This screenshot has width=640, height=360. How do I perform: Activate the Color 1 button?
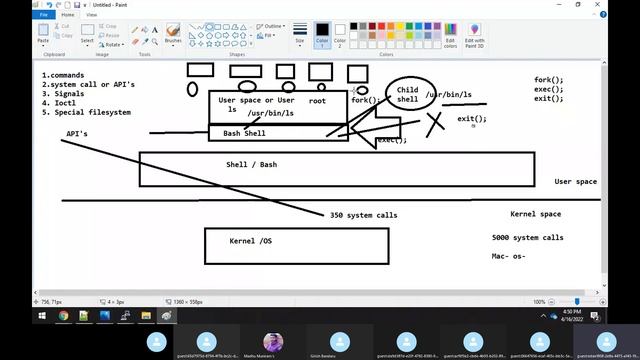(322, 36)
